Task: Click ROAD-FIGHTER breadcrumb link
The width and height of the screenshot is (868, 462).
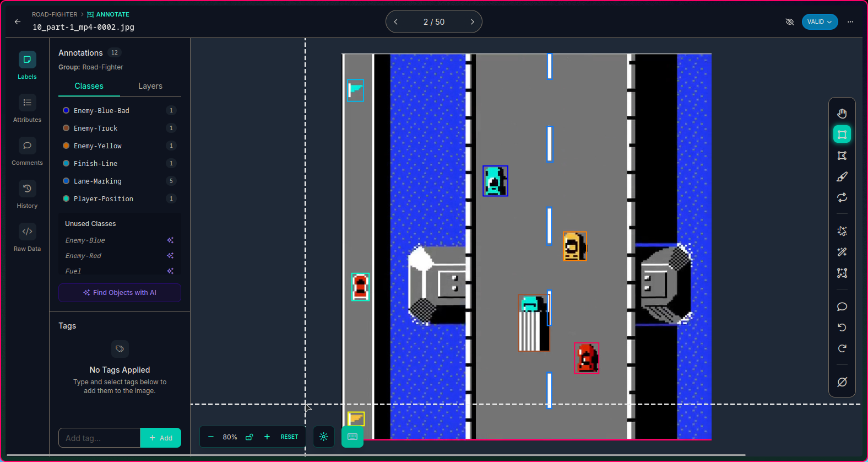Action: pos(55,14)
